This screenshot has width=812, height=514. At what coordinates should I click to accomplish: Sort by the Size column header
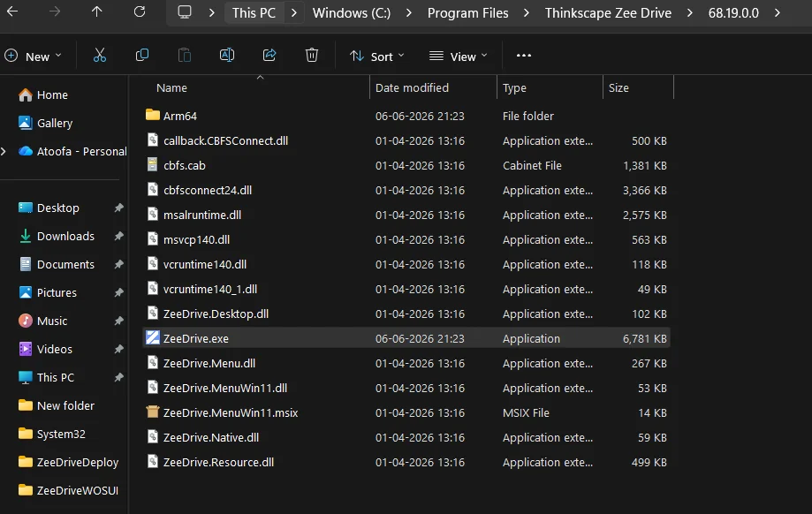[x=639, y=87]
